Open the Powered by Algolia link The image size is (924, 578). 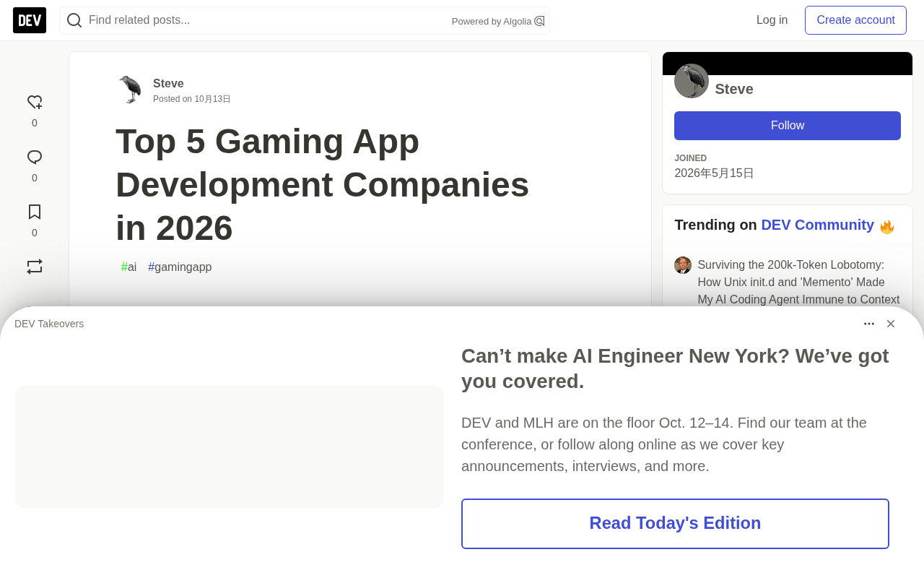(498, 21)
